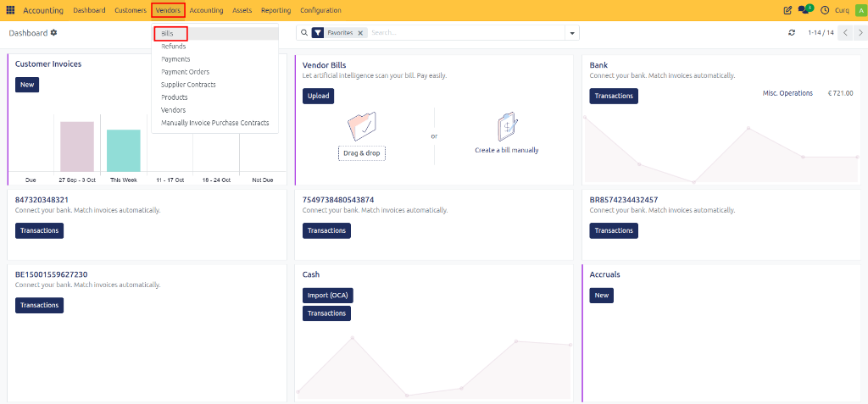Click Transactions for BR8574234432457
Image resolution: width=868 pixels, height=404 pixels.
[x=614, y=230]
